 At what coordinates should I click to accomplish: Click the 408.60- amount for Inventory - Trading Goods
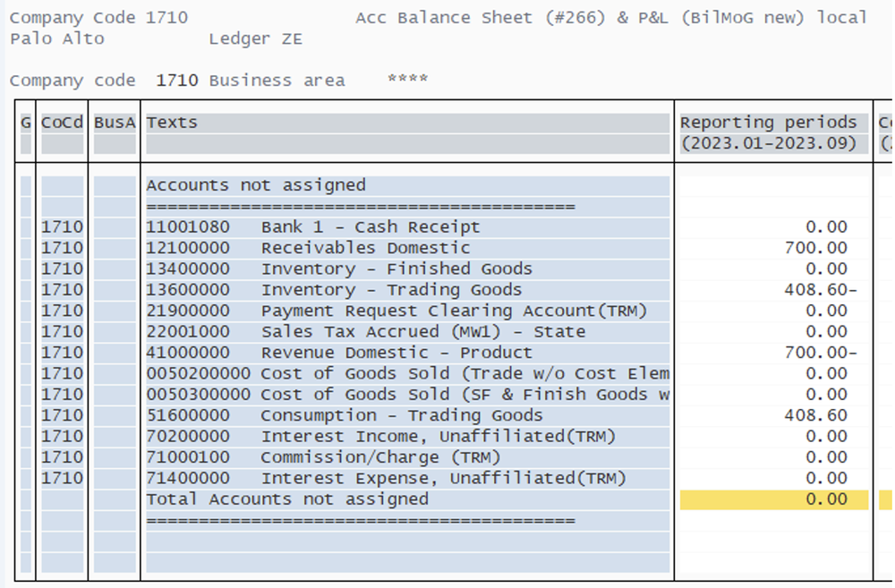[x=819, y=289]
